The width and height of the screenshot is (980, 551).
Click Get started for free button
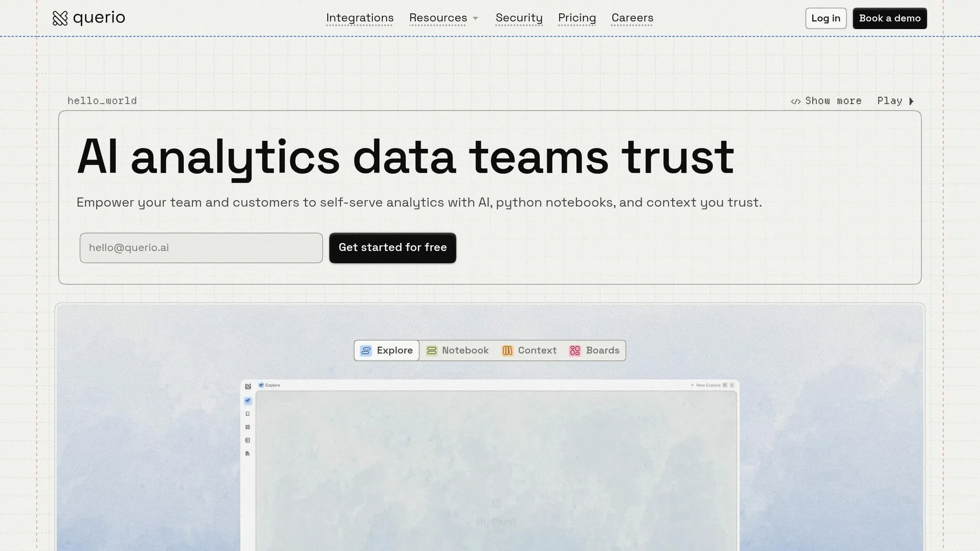tap(392, 248)
